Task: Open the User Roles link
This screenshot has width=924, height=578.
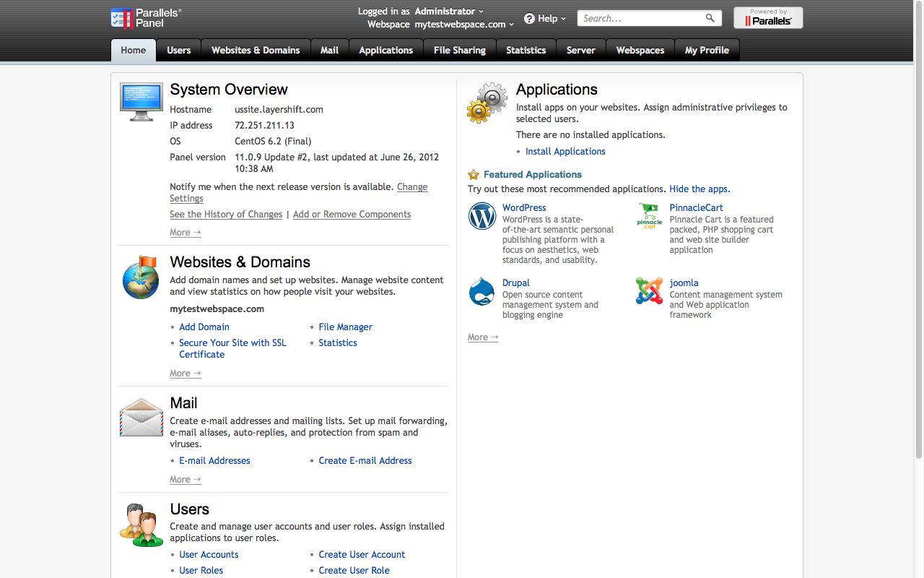Action: click(x=201, y=571)
